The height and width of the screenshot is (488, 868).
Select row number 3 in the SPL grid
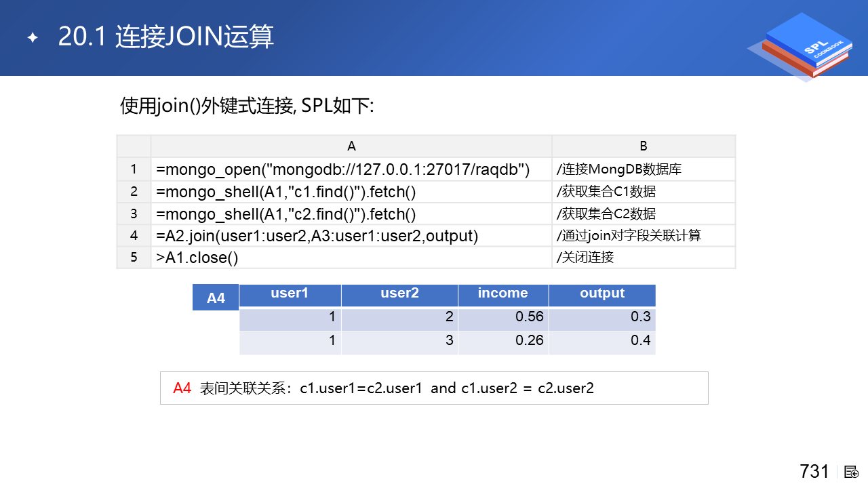tap(134, 213)
